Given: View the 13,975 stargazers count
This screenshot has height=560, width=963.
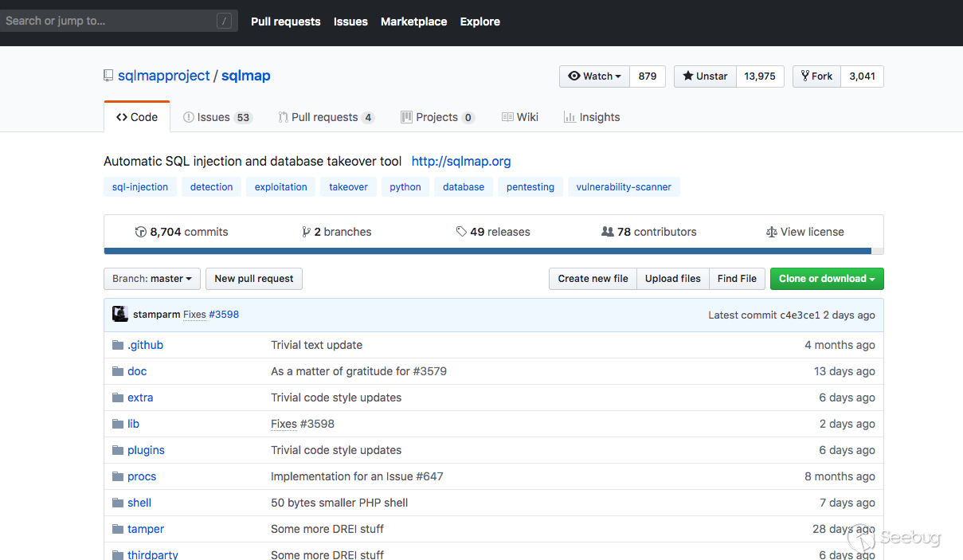Looking at the screenshot, I should click(760, 76).
